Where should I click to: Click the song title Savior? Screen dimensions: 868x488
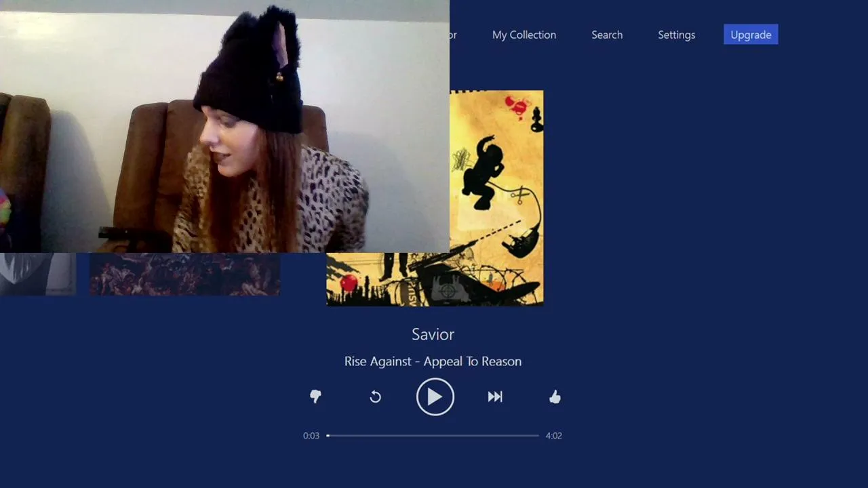click(433, 334)
